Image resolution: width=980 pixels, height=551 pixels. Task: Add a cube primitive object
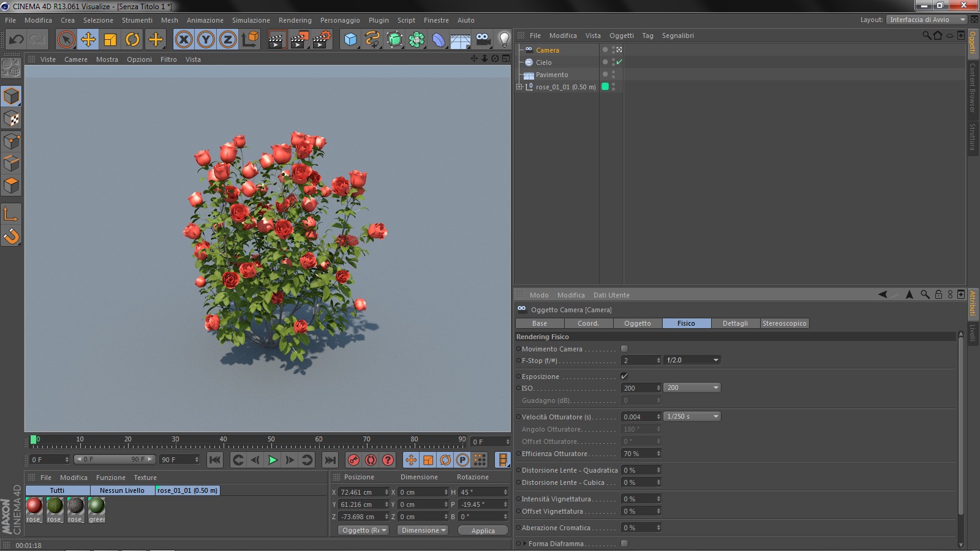(350, 40)
